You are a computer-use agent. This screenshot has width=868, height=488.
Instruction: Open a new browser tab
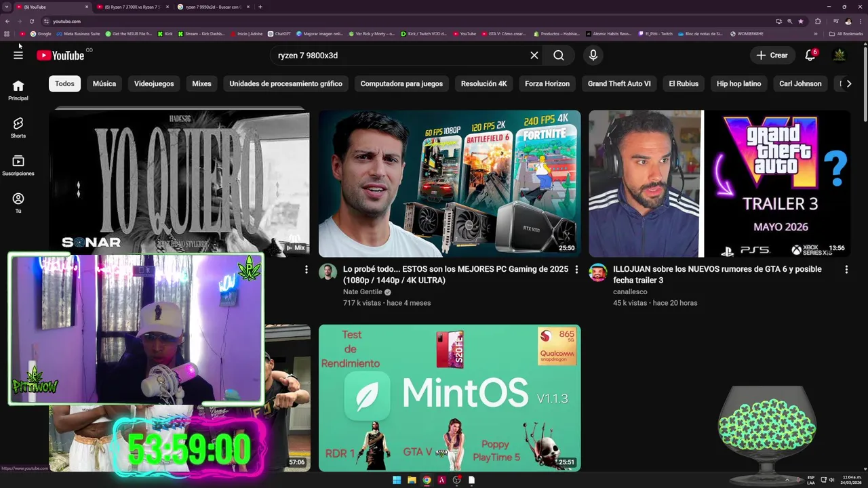(x=260, y=7)
